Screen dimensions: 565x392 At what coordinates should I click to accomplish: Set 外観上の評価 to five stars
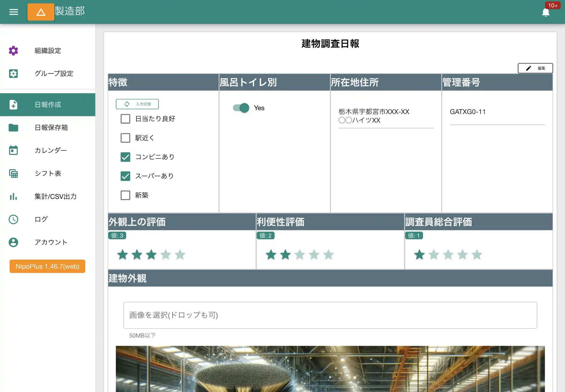pyautogui.click(x=180, y=255)
